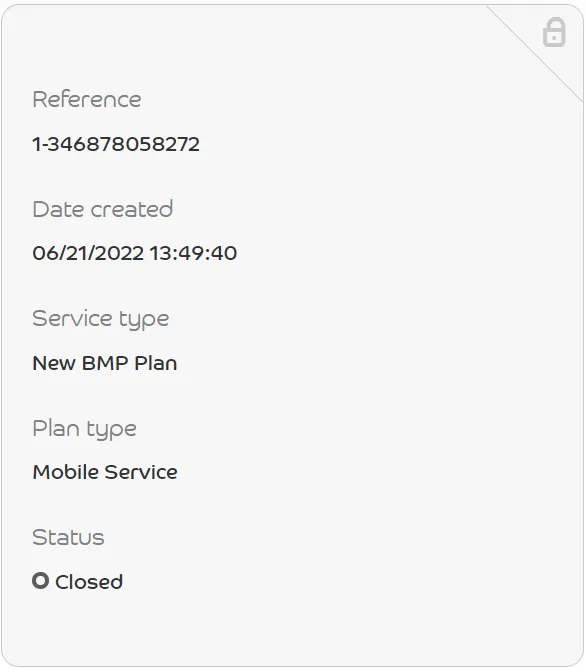The width and height of the screenshot is (586, 672).
Task: Click the time 13:49:40 portion
Action: coord(193,253)
